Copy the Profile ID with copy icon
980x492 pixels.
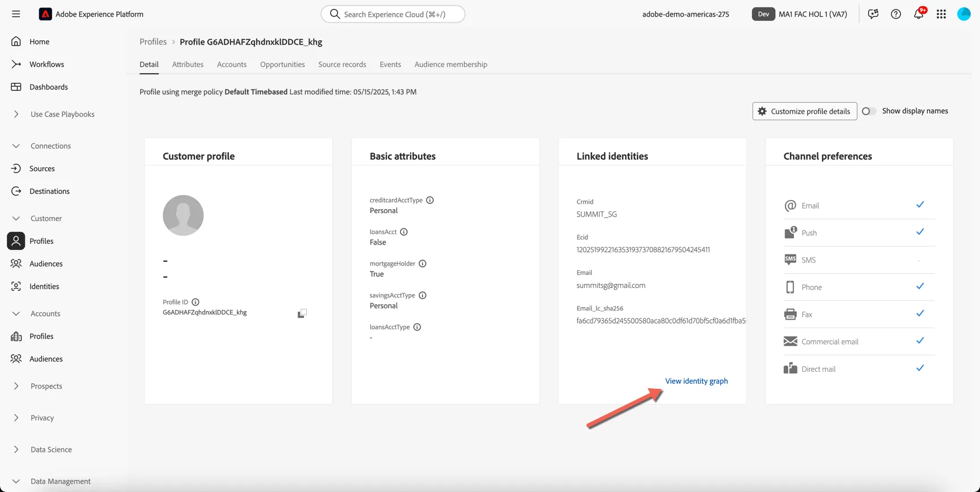click(302, 313)
